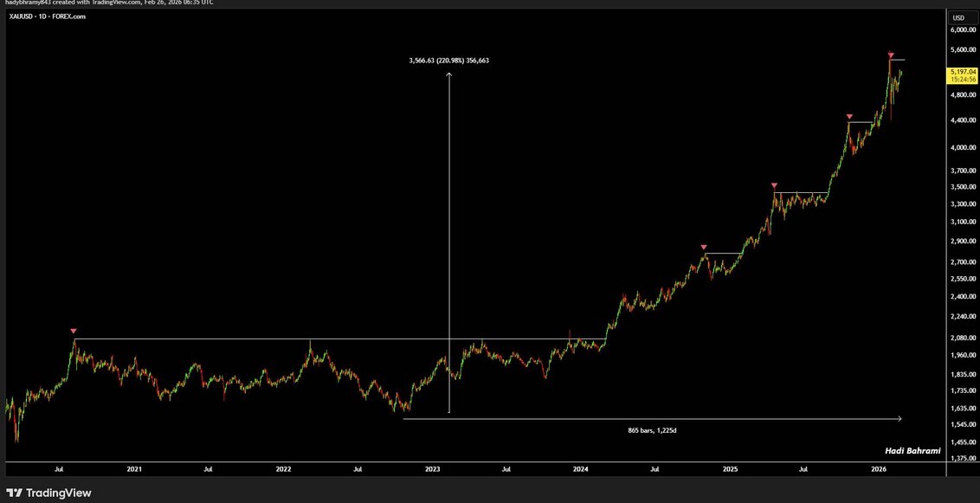Select the 3,566.63 (220.98%) measurement label
Screen dimensions: 980x503
point(448,61)
